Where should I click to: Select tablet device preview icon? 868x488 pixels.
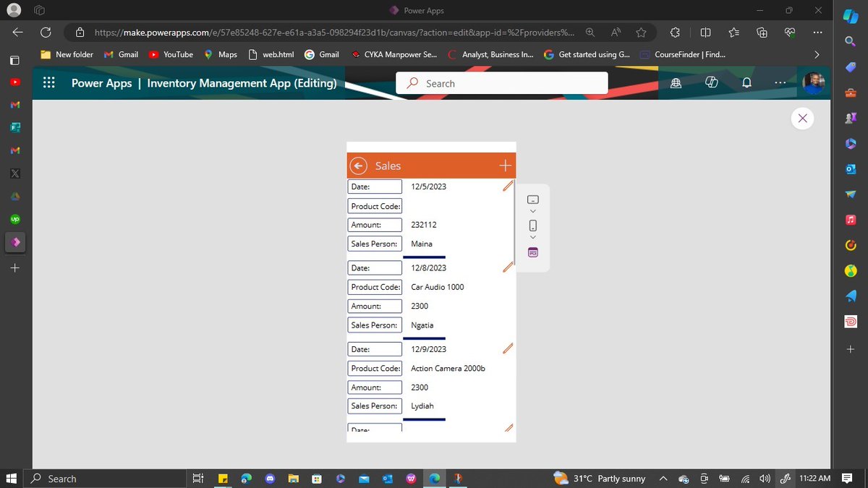533,199
